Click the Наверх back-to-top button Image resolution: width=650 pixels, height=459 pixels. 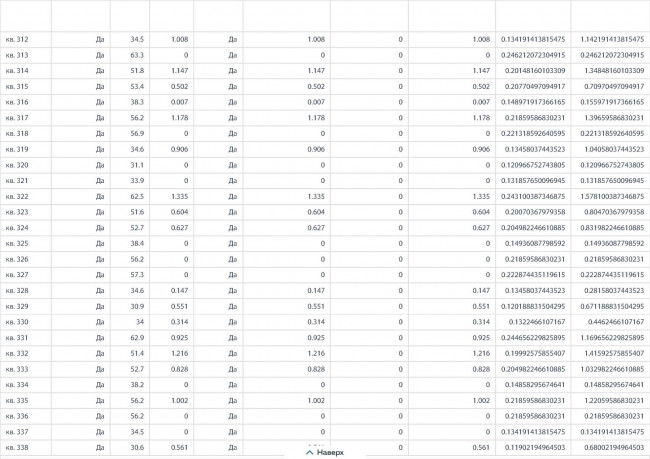point(325,452)
